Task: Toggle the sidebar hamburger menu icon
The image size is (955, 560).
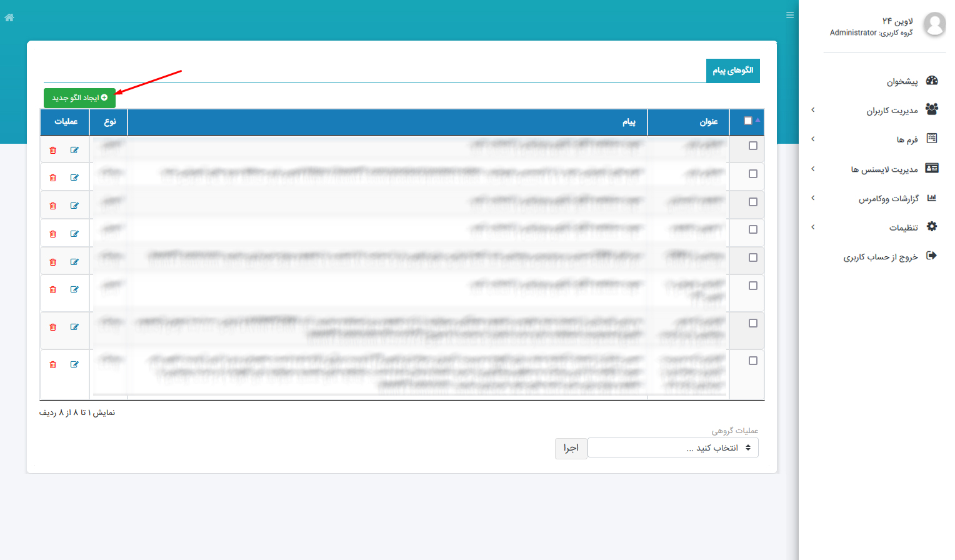Action: [x=790, y=15]
